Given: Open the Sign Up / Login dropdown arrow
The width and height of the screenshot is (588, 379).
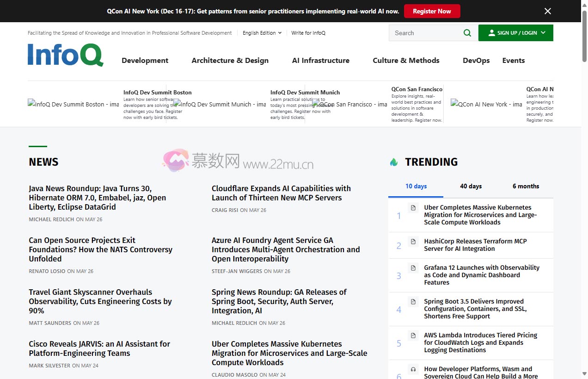Looking at the screenshot, I should [543, 33].
